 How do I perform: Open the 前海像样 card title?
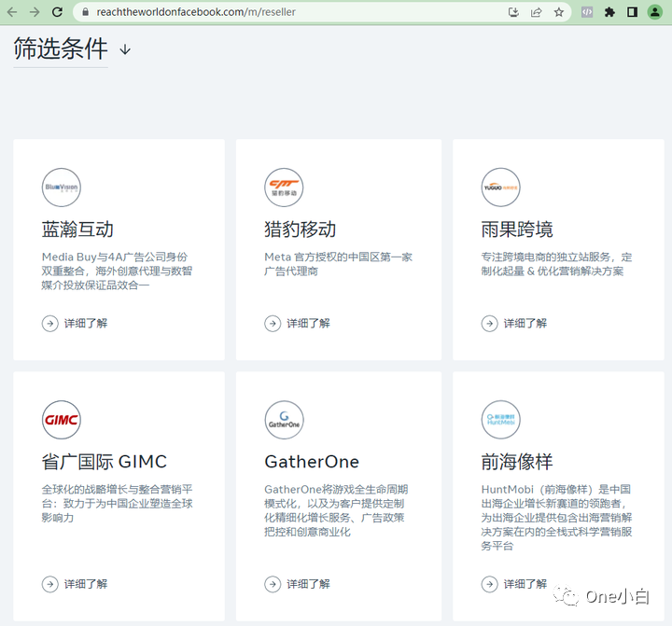pyautogui.click(x=517, y=462)
